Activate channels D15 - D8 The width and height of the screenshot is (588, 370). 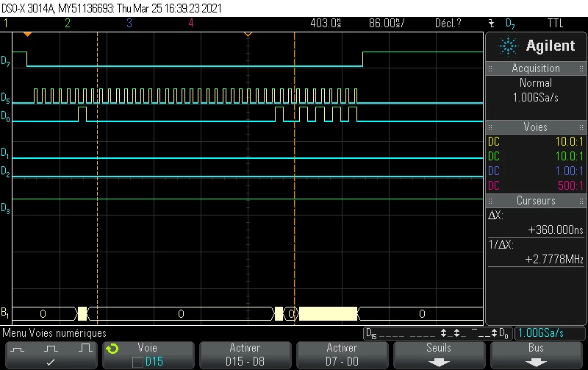(245, 355)
